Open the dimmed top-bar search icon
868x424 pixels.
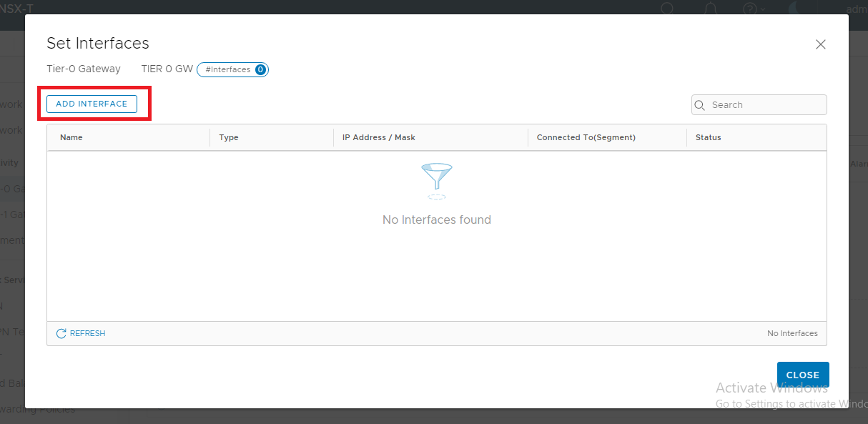667,9
